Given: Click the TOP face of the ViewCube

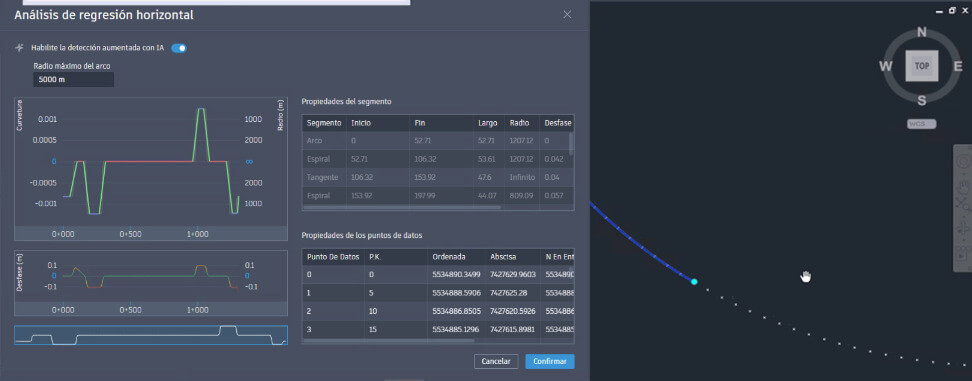Looking at the screenshot, I should pyautogui.click(x=922, y=66).
